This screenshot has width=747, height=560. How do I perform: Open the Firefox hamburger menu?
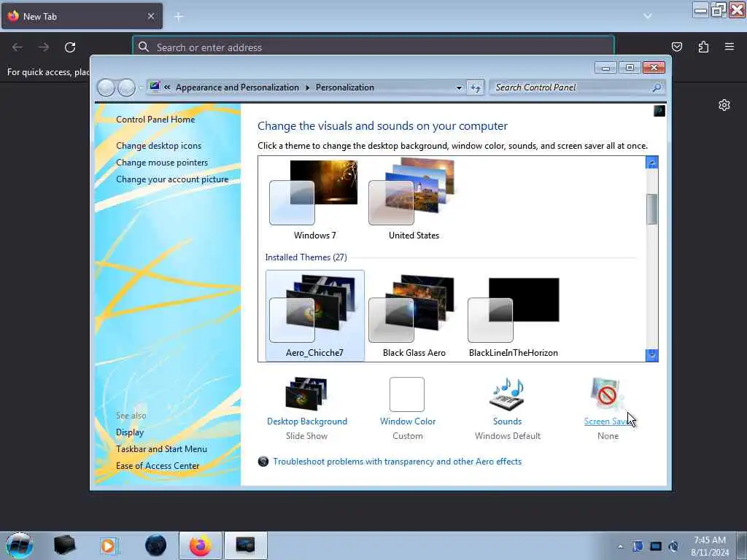click(x=729, y=47)
